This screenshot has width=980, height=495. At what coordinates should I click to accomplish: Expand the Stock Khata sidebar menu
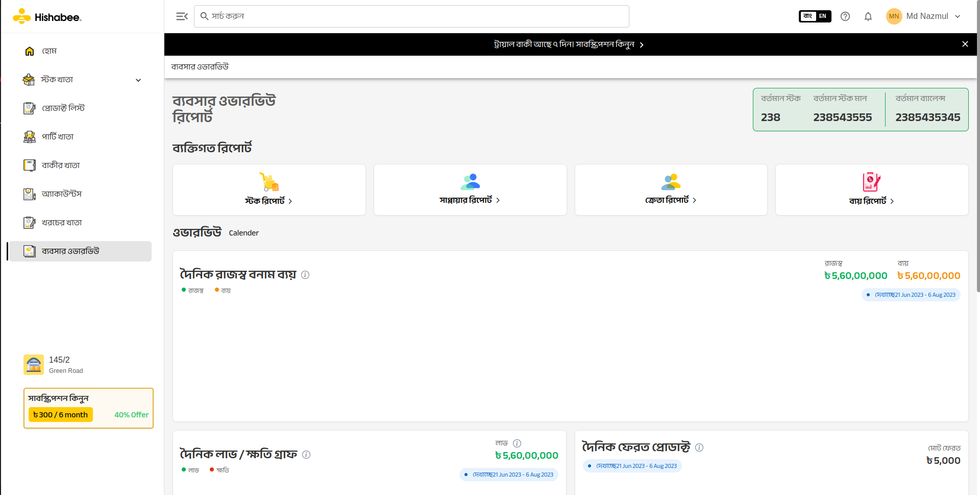tap(138, 80)
